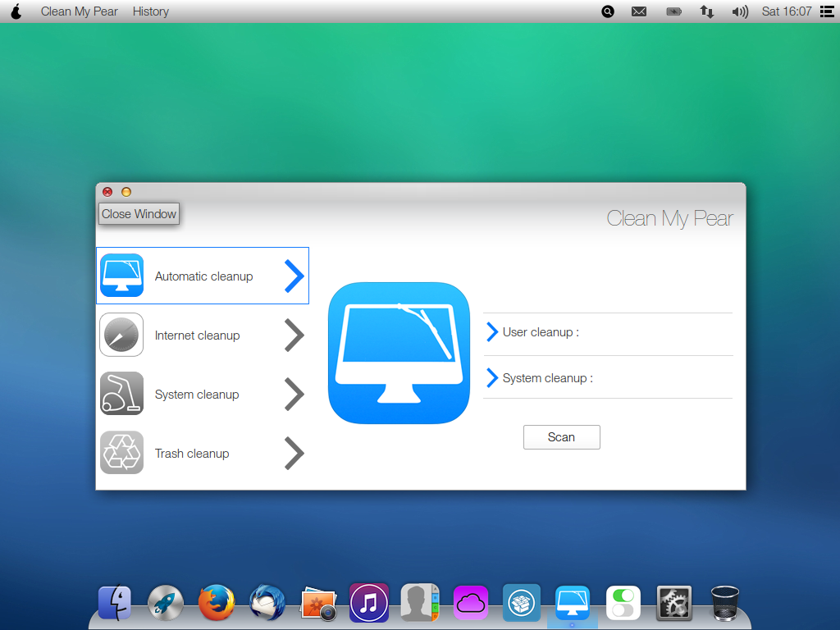Open the search icon in menu bar

pyautogui.click(x=608, y=11)
